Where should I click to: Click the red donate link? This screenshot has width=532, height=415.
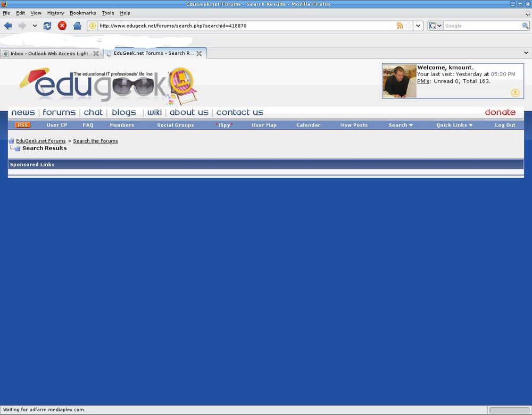click(x=500, y=112)
